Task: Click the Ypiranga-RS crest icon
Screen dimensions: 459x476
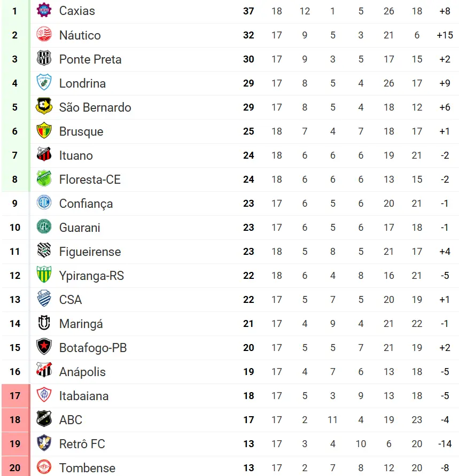Action: (44, 275)
